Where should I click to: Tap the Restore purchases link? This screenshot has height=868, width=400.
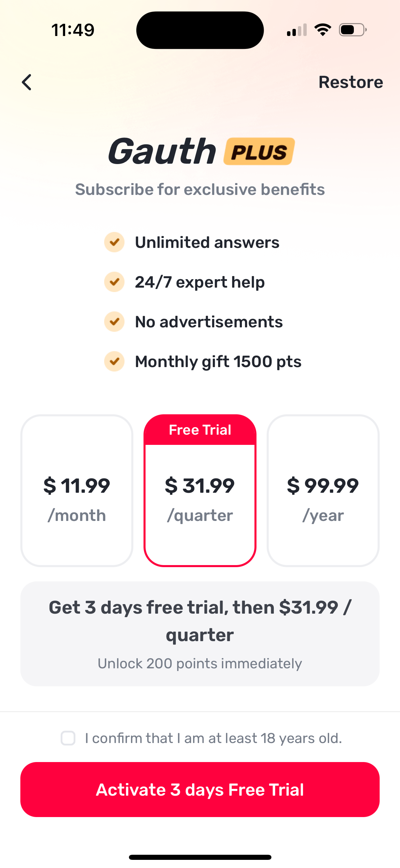tap(350, 82)
